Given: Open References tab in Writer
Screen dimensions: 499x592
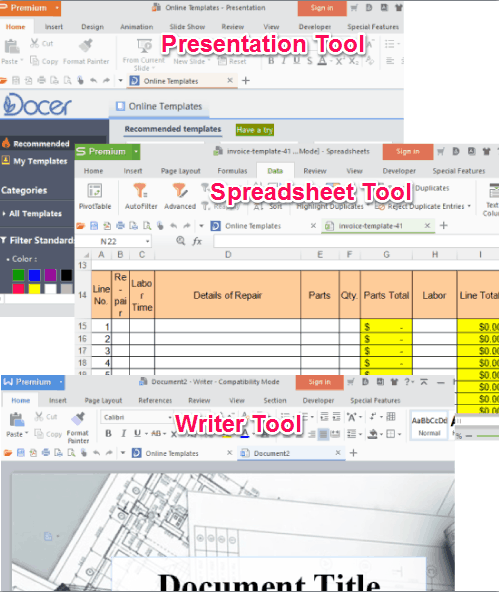Looking at the screenshot, I should coord(155,400).
